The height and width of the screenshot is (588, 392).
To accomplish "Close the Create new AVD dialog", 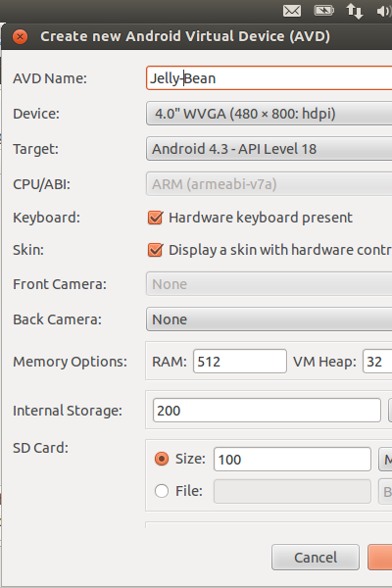I will coord(20,37).
